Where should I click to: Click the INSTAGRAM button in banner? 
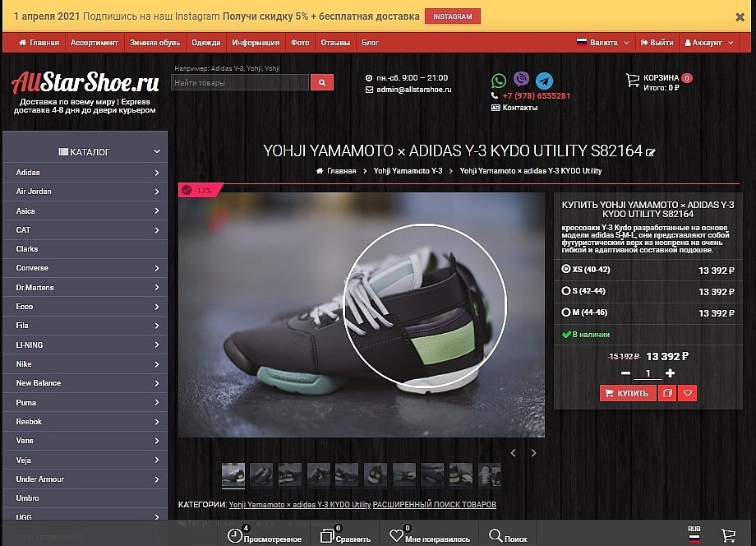tap(452, 16)
